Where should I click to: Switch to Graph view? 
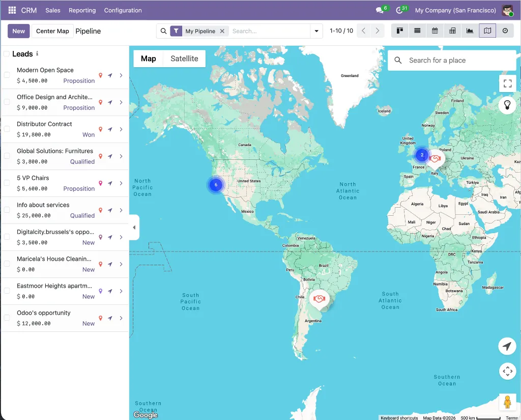pos(470,31)
